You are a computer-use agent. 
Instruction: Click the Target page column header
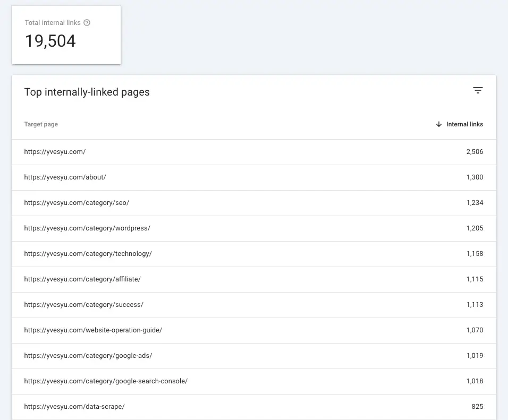click(41, 124)
